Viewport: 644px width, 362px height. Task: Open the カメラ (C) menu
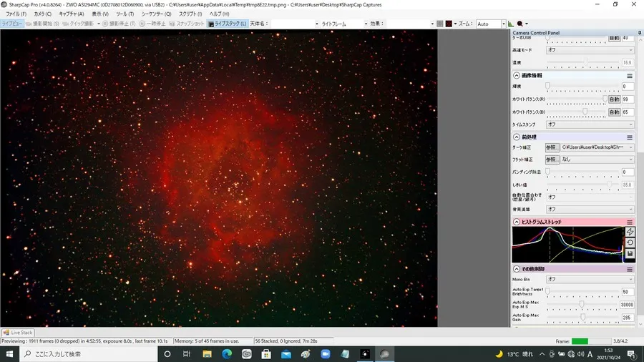click(43, 14)
